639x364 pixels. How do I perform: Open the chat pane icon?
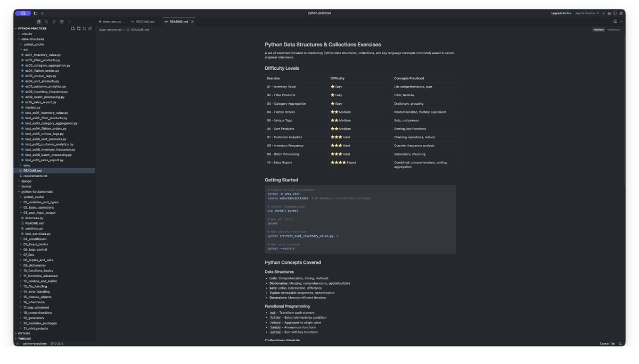click(616, 13)
